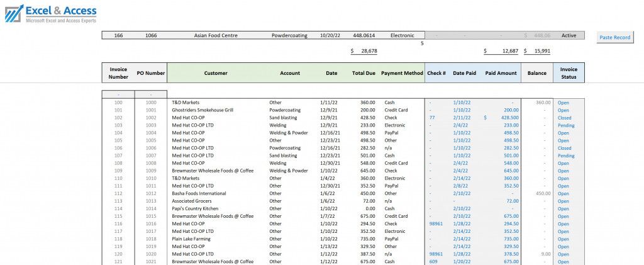Click the Pending status of invoice 103
The width and height of the screenshot is (644, 265).
pyautogui.click(x=566, y=125)
